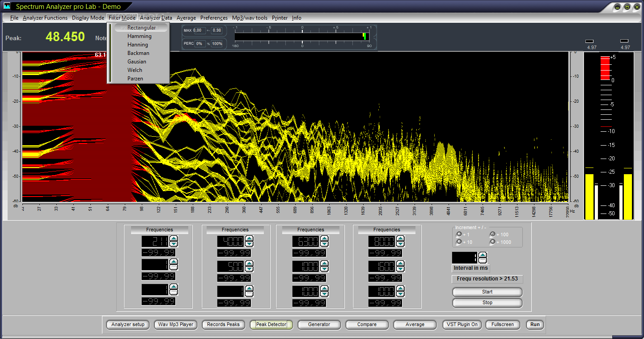Click the up arrow next to the 1600 frequency
The height and width of the screenshot is (339, 644).
(x=401, y=264)
